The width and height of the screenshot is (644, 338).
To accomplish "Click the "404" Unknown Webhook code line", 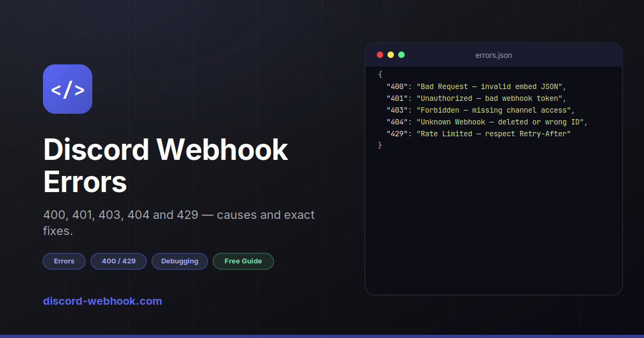I will click(x=487, y=122).
